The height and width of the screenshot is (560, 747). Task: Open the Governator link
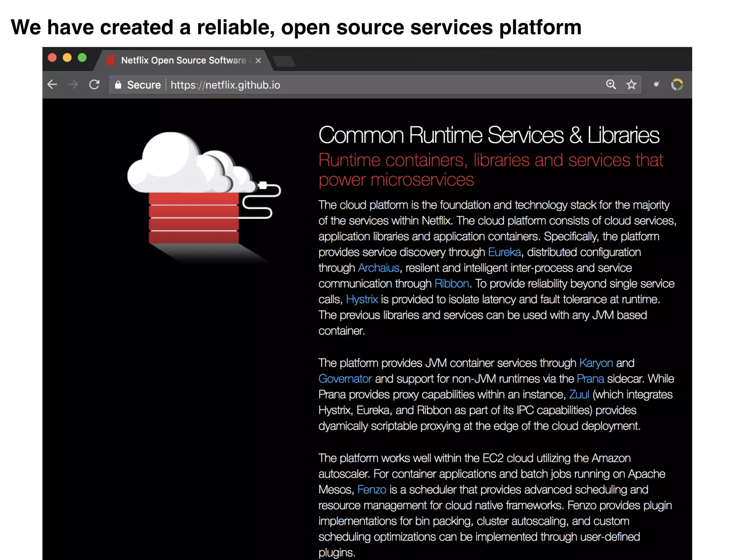tap(345, 379)
